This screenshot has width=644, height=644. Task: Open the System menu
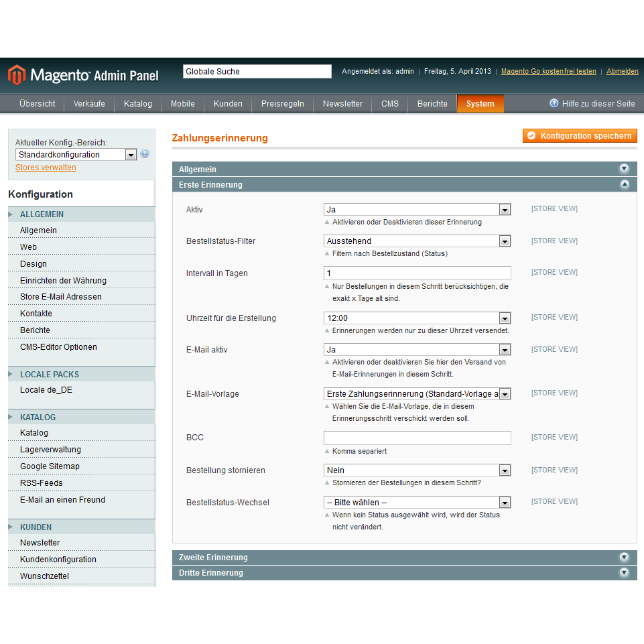coord(480,103)
